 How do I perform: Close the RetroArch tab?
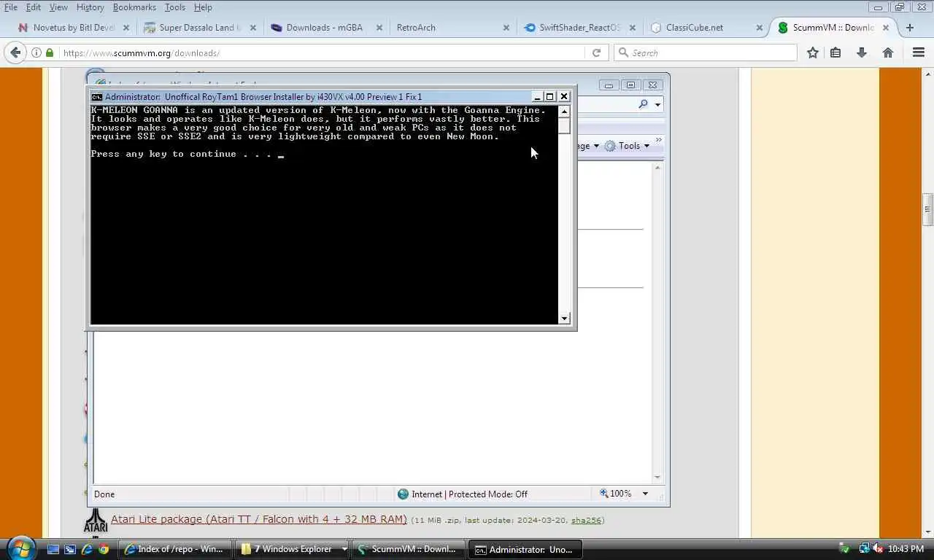click(506, 28)
